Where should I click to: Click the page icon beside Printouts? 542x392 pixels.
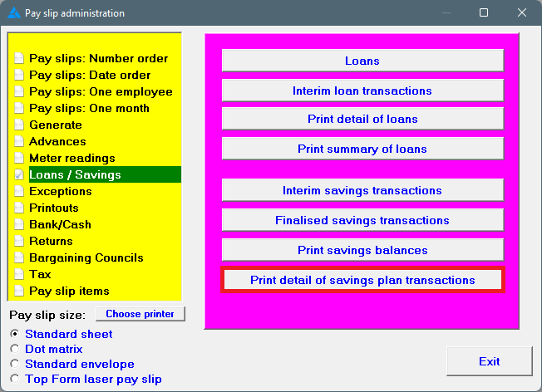(19, 208)
